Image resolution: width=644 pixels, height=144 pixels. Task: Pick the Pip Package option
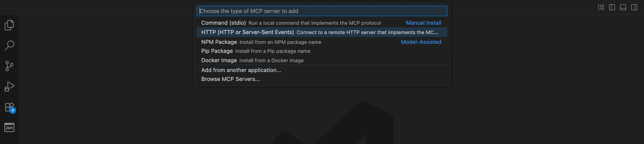pyautogui.click(x=217, y=51)
